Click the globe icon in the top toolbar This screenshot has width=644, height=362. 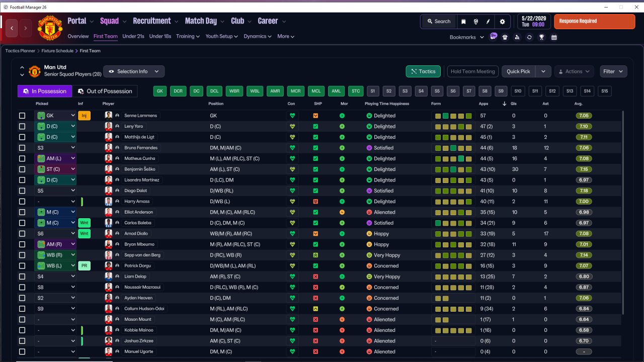[476, 22]
